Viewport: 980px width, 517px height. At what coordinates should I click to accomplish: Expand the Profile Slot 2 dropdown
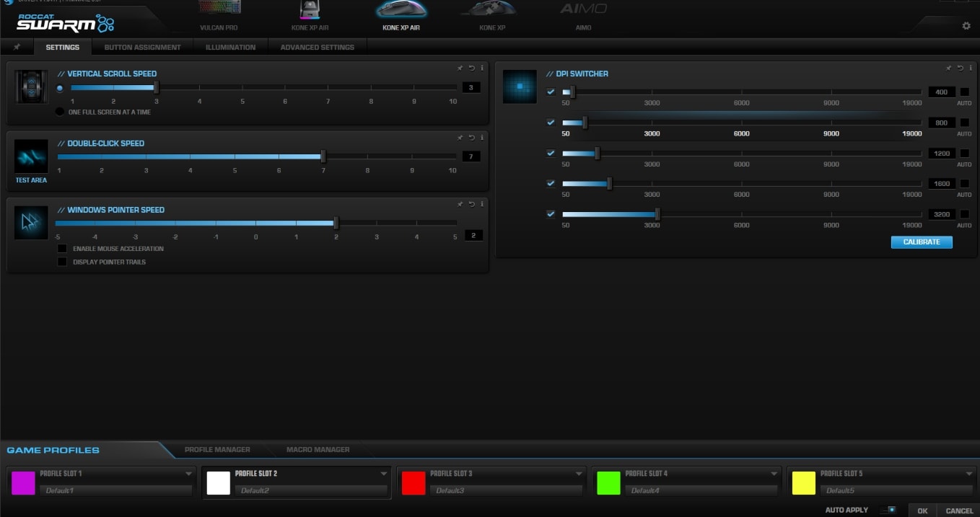point(384,474)
